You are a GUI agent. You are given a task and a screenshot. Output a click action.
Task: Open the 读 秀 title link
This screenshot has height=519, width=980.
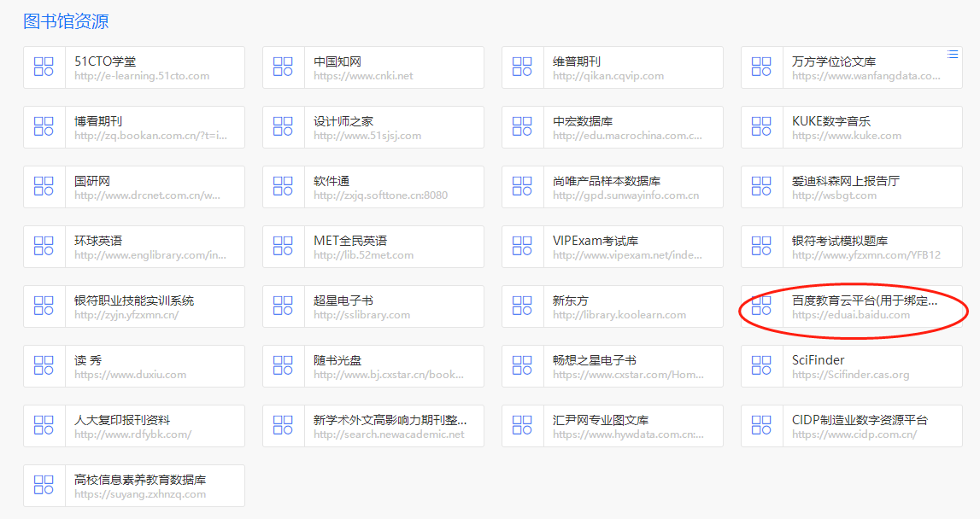[x=88, y=360]
